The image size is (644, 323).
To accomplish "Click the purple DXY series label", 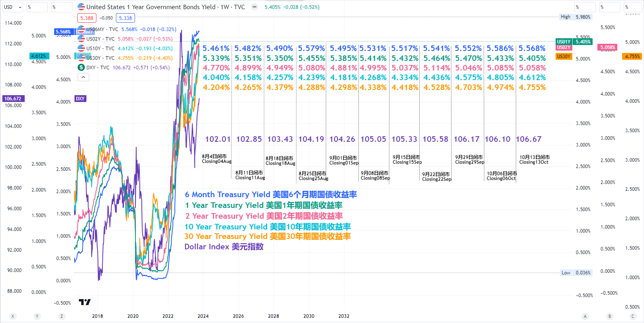I will [80, 99].
